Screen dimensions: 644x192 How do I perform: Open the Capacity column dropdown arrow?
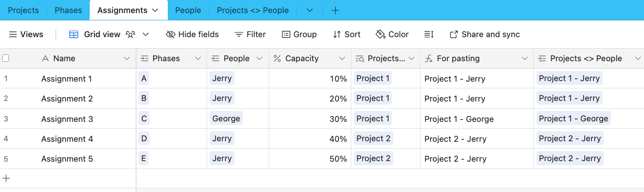click(342, 59)
